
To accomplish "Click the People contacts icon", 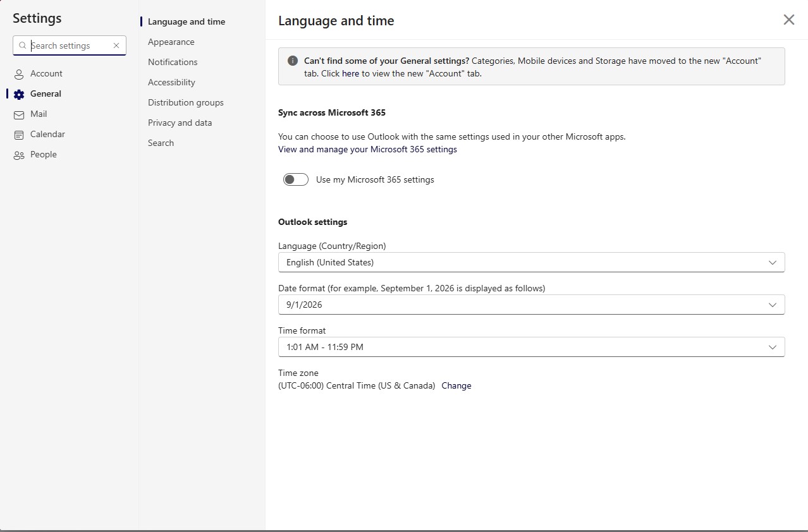I will [19, 155].
